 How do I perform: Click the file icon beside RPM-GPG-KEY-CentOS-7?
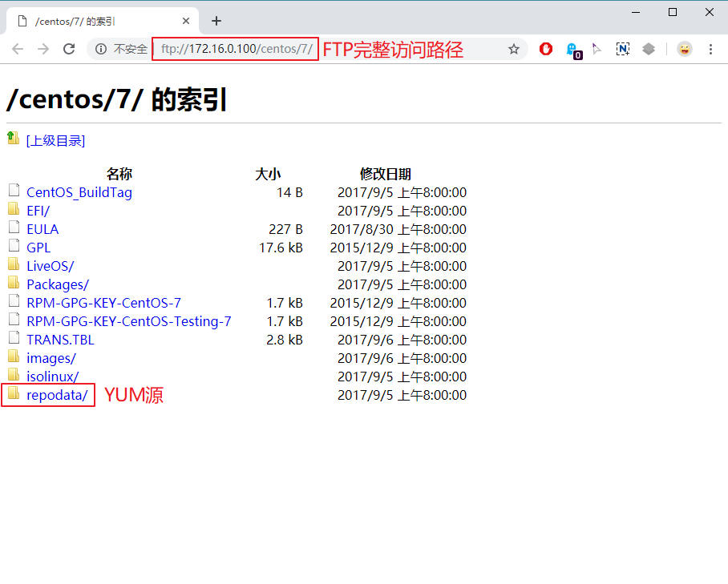point(14,301)
